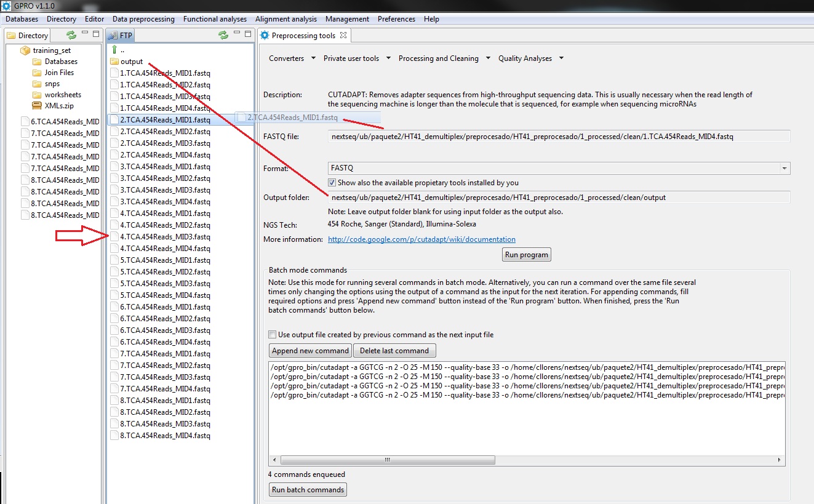Viewport: 814px width, 504px height.
Task: Maximize the Directory panel
Action: click(97, 34)
